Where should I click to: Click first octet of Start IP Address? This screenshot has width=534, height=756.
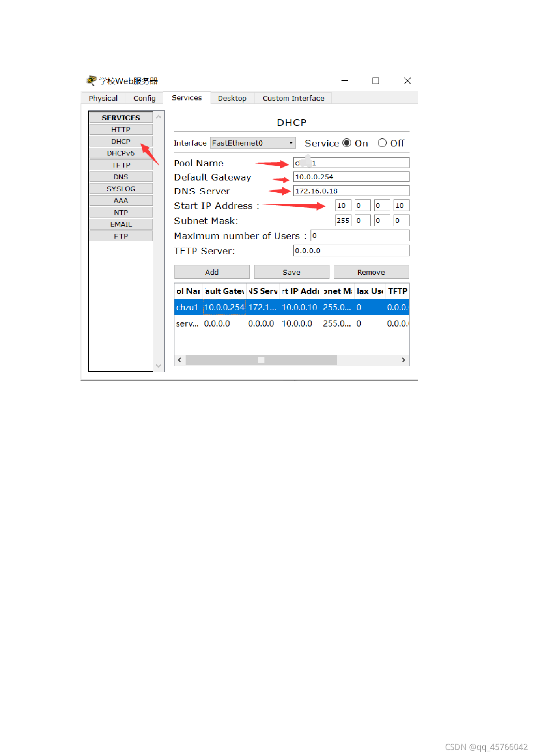[343, 205]
